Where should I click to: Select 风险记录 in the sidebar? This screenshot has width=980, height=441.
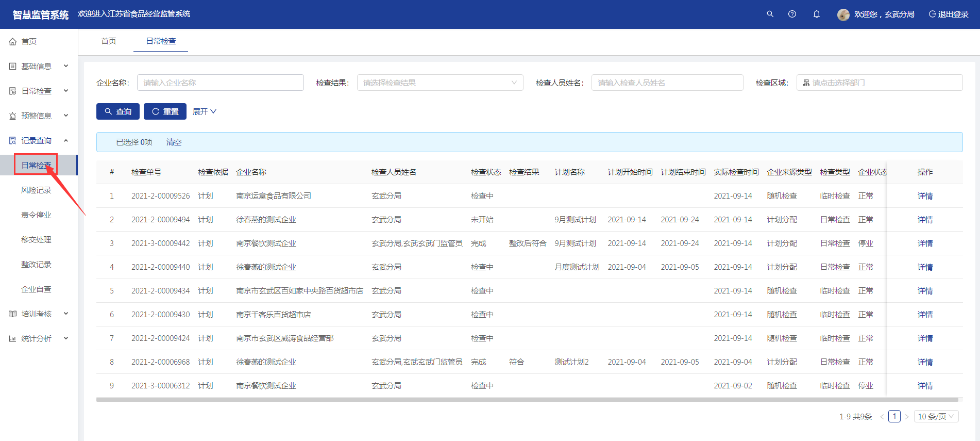click(36, 190)
